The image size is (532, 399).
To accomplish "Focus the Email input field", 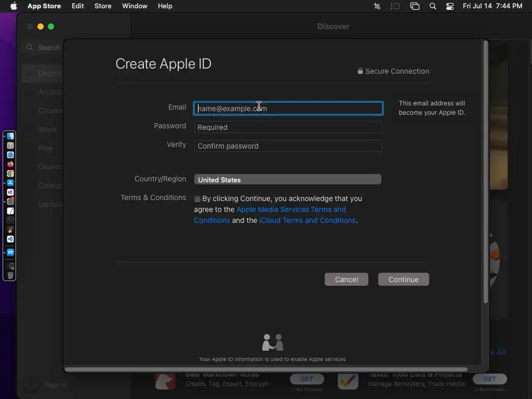I will point(288,109).
